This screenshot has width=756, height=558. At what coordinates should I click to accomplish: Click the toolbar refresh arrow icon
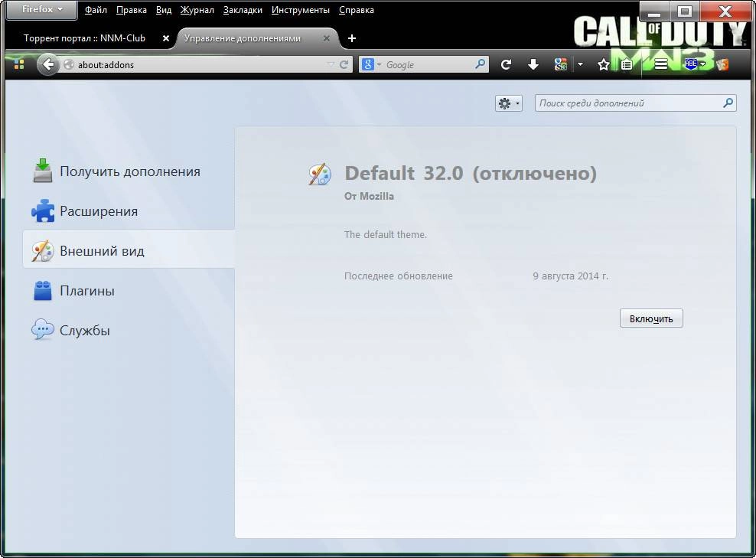506,64
